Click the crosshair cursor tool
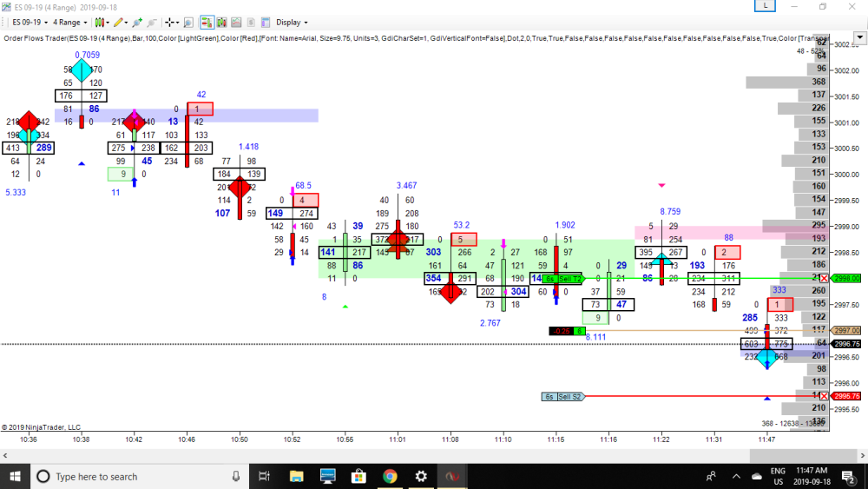868x489 pixels. coord(171,22)
